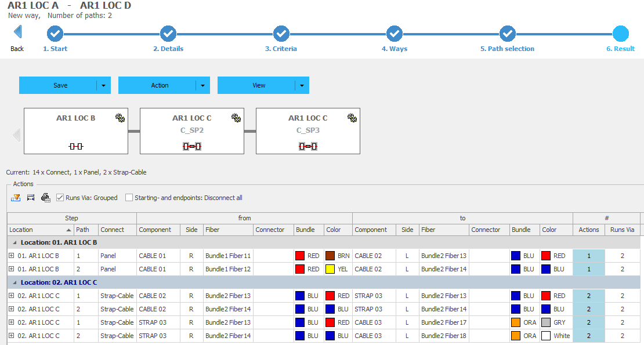
Task: Click 'Panel' cell in path 2 row of LOC B
Action: click(x=117, y=269)
